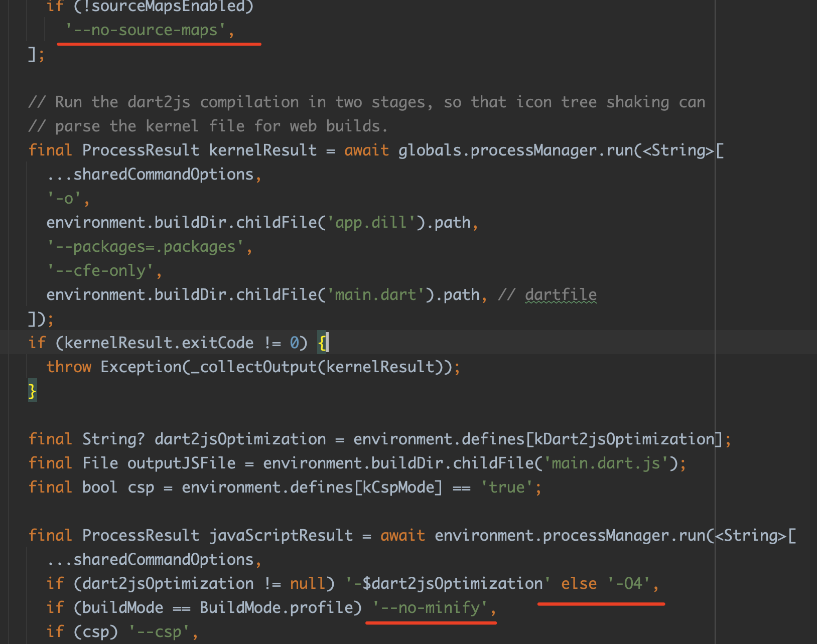Click the outputJSFile variable name
Viewport: 817px width, 644px height.
coord(181,463)
